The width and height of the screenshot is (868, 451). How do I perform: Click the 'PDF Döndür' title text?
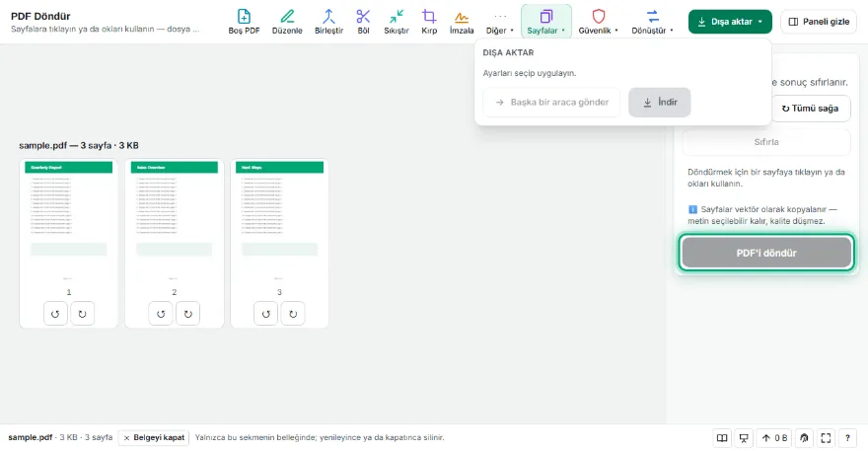40,16
